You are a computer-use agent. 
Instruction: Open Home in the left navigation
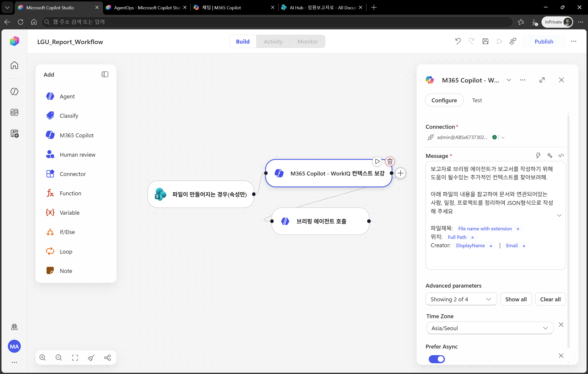tap(14, 65)
